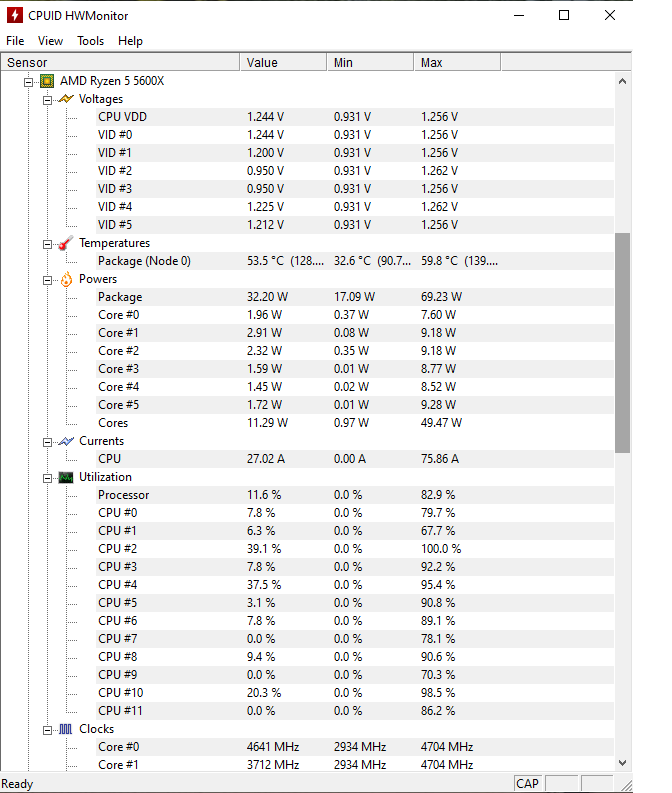This screenshot has height=793, width=672.
Task: Open the View menu
Action: click(x=51, y=41)
